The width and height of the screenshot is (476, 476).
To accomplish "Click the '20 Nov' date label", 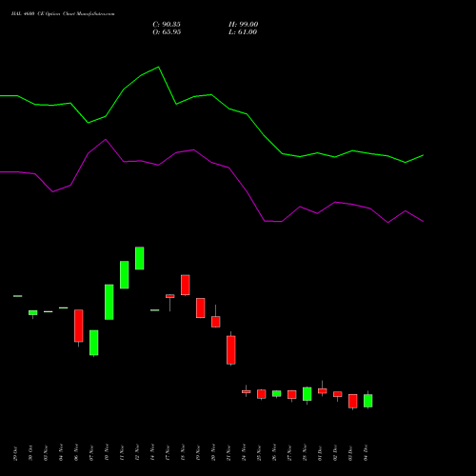I will tap(213, 452).
